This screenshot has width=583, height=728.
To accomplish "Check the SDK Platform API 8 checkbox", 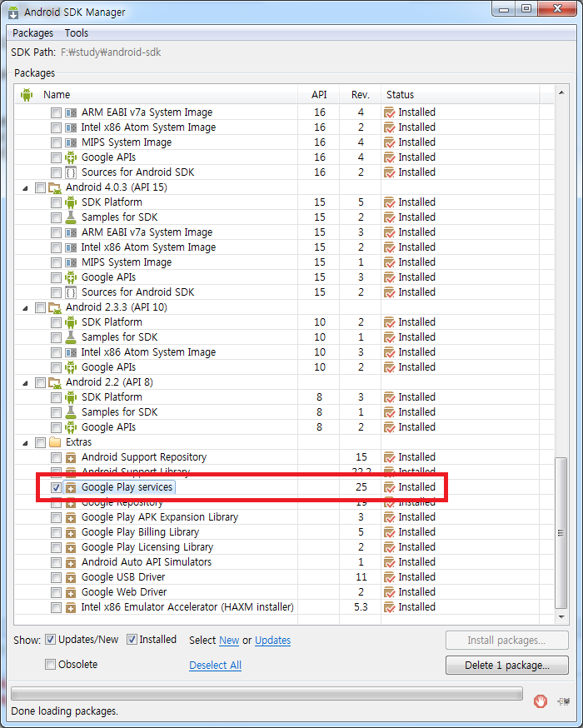I will [56, 397].
